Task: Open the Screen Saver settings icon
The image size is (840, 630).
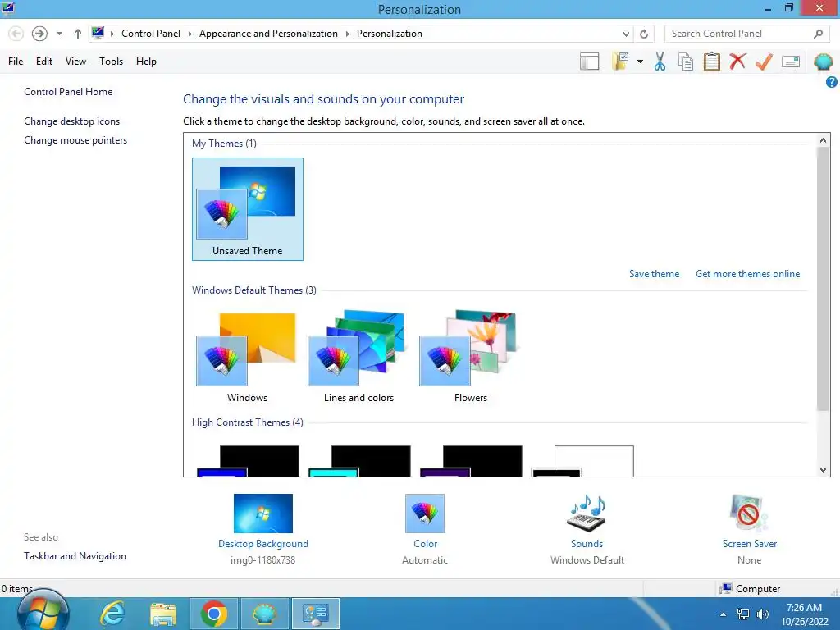Action: [749, 514]
